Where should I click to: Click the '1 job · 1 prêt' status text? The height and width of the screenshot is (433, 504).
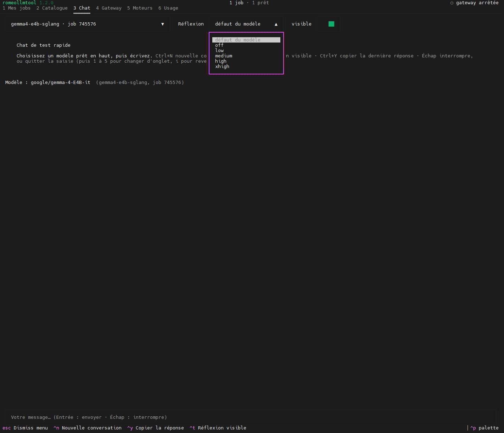click(249, 3)
